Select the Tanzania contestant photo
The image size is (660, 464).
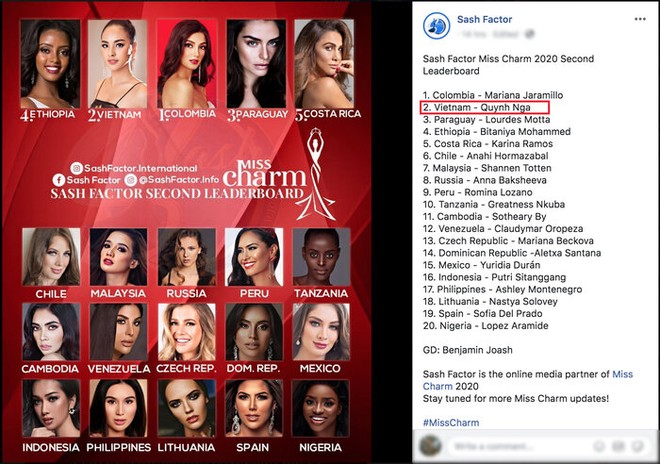321,257
